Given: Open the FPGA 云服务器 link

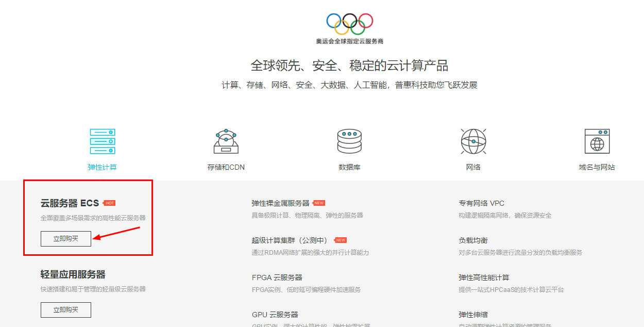Looking at the screenshot, I should click(277, 277).
